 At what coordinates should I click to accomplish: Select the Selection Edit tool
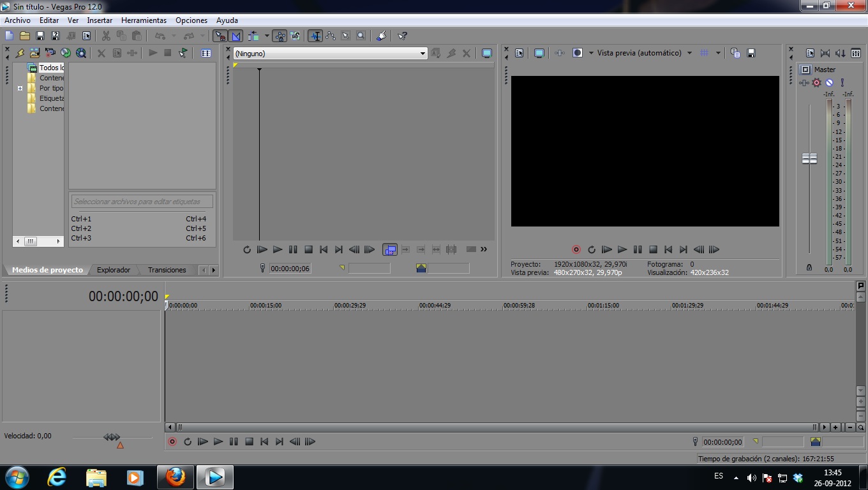pyautogui.click(x=346, y=36)
